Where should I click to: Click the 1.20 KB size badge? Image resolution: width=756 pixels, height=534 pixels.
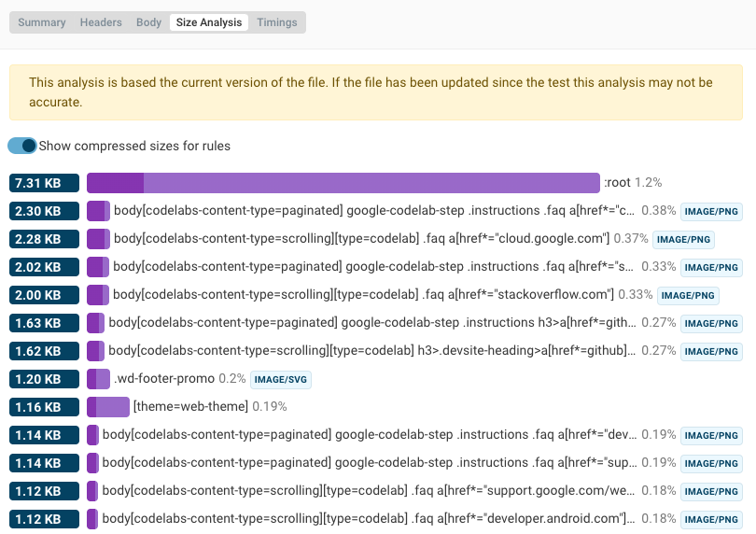pyautogui.click(x=44, y=379)
